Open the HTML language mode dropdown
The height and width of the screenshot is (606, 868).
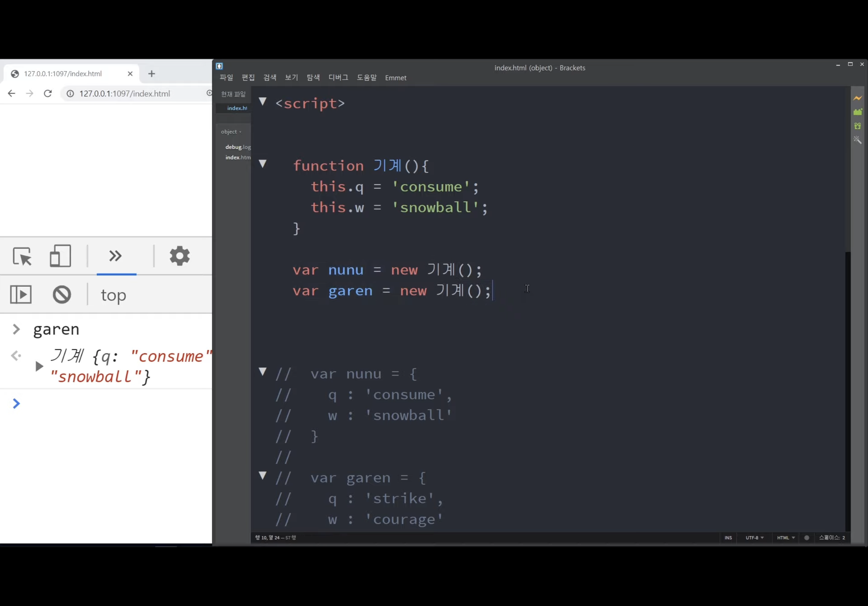[x=785, y=538]
